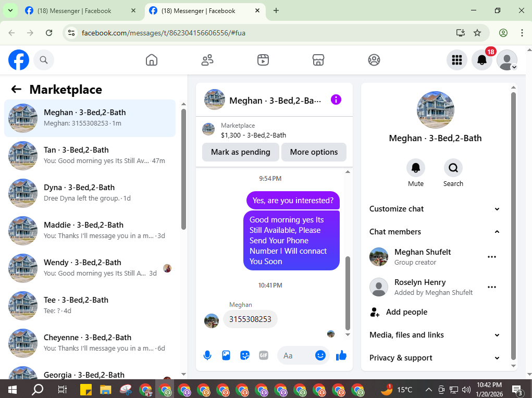This screenshot has width=532, height=398.
Task: Open conversation information purple i icon
Action: pyautogui.click(x=336, y=99)
